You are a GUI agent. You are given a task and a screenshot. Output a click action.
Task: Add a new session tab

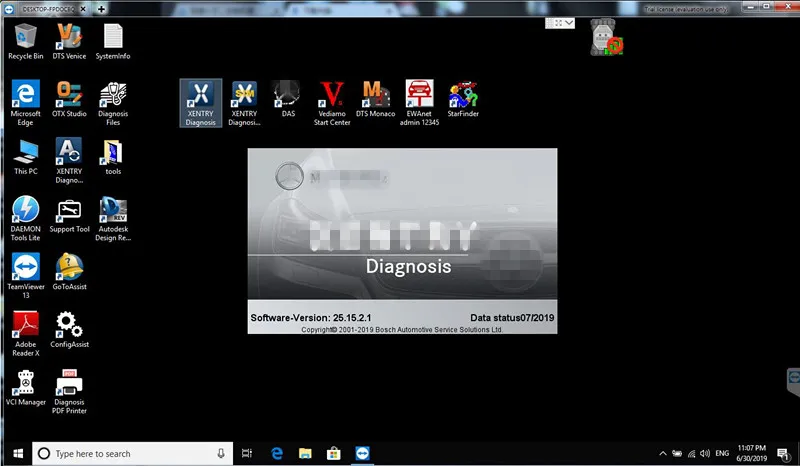click(102, 9)
